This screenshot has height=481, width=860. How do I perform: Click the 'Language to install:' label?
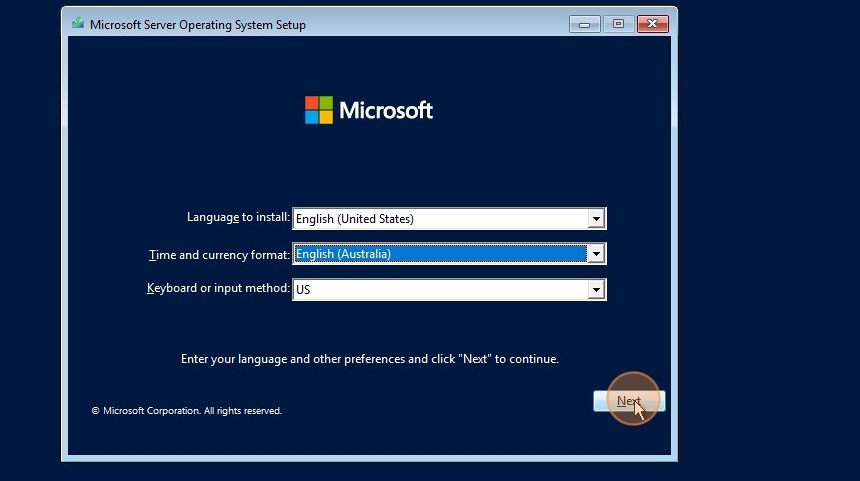(x=238, y=217)
